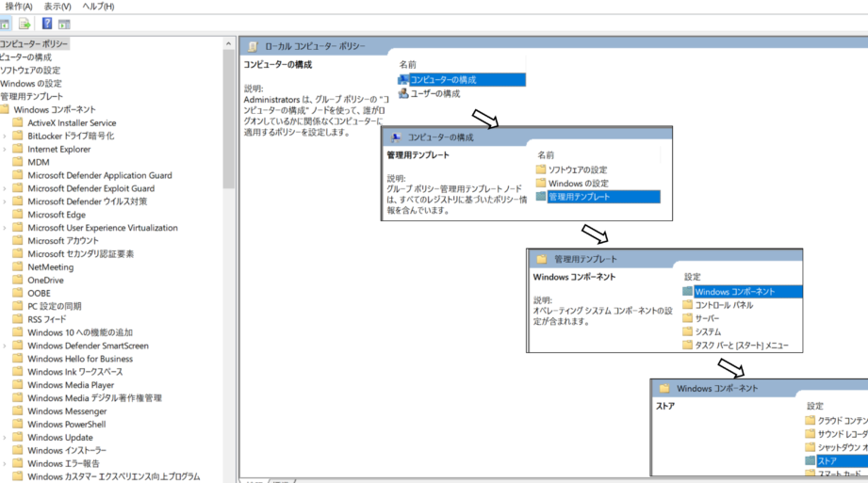Select Windows Media デジタル著作権管理 tree item
Screen dimensions: 868x483
click(94, 398)
